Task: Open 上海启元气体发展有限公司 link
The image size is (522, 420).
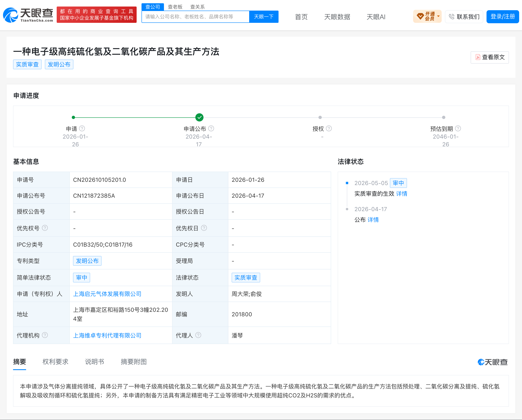Action: tap(107, 294)
